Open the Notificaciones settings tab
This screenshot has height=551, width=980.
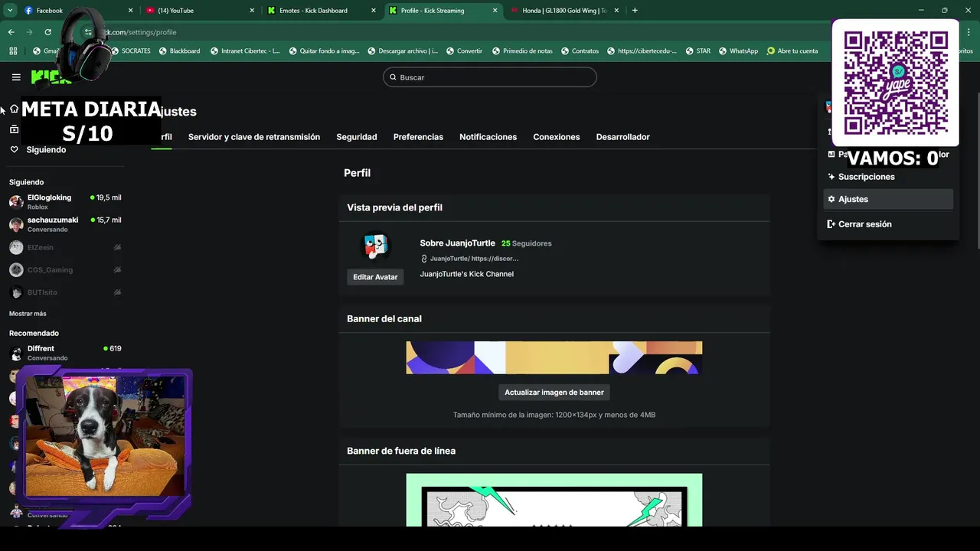click(488, 137)
